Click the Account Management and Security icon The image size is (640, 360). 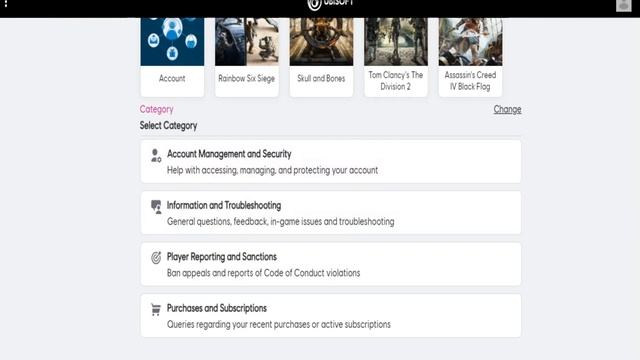pyautogui.click(x=156, y=156)
